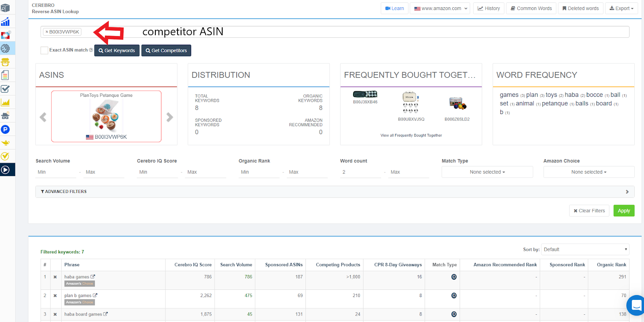
Task: Open the Amazon Choice dropdown
Action: click(588, 172)
